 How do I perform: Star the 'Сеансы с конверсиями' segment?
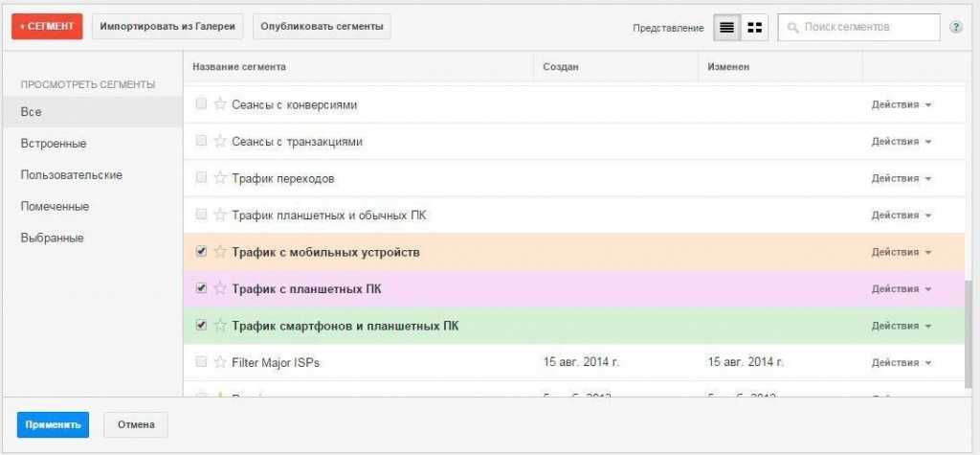tap(220, 104)
